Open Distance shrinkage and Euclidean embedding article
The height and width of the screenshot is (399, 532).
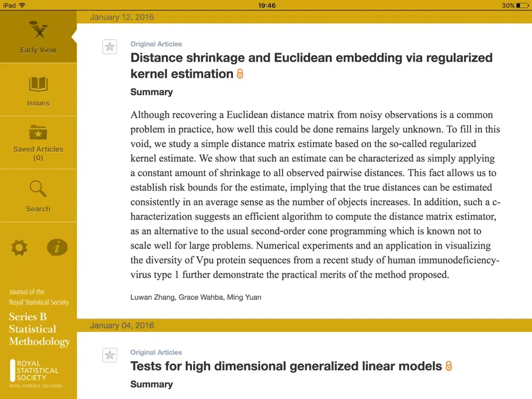[311, 58]
